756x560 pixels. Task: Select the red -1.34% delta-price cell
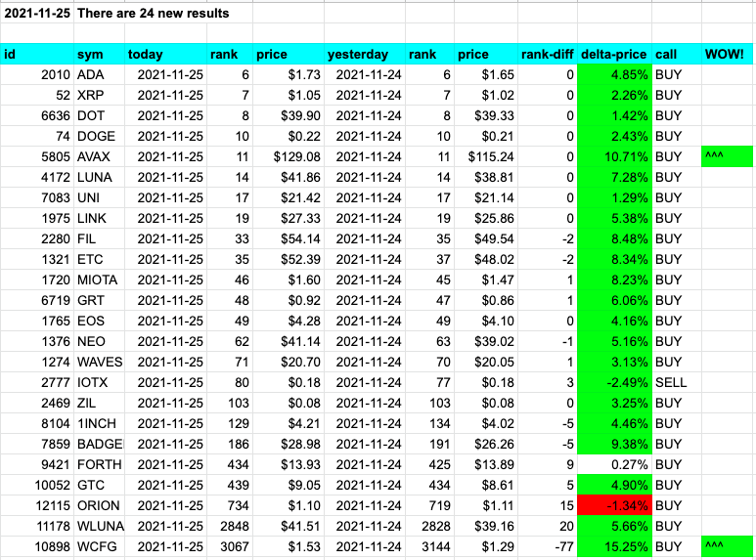615,505
